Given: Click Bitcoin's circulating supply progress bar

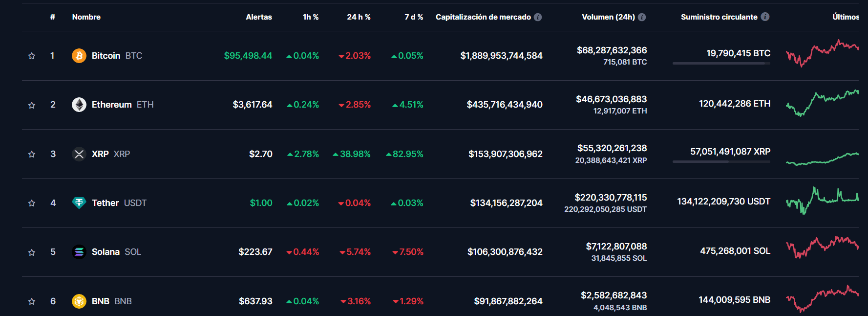Looking at the screenshot, I should 721,64.
